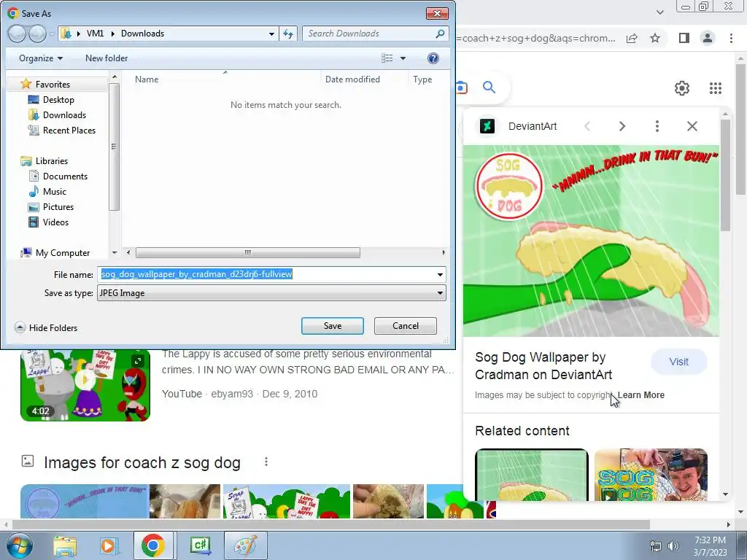Open the Google apps grid icon

click(x=716, y=88)
